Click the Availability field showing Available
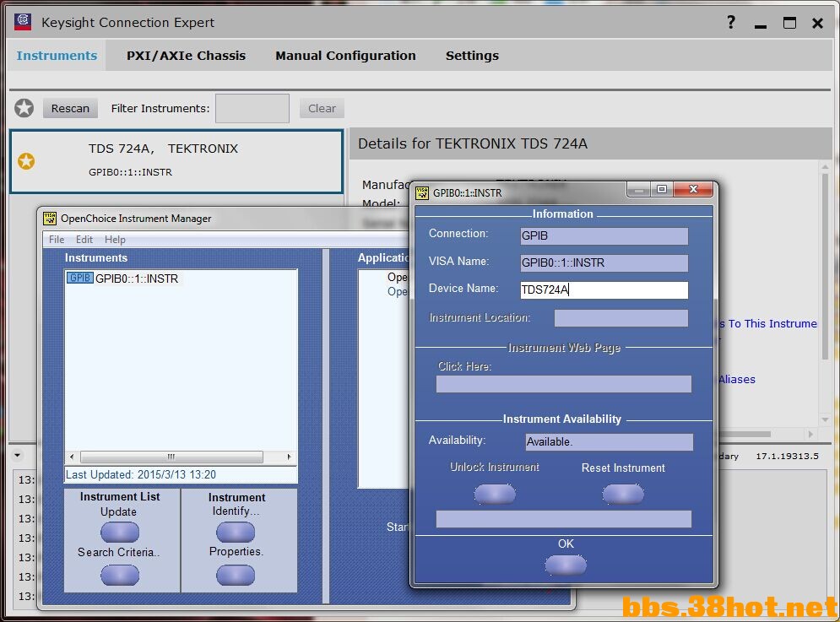The image size is (840, 622). pos(610,442)
